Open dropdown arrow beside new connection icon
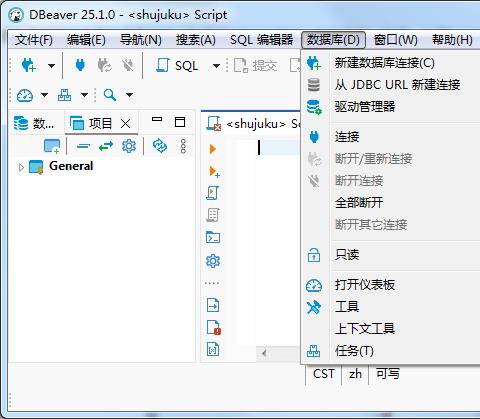The height and width of the screenshot is (419, 480). 51,65
